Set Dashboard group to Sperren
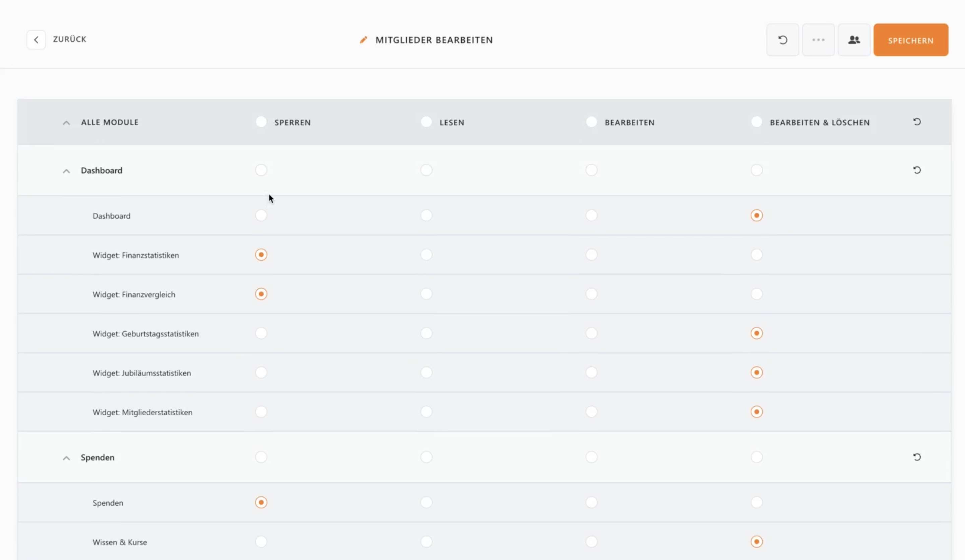The width and height of the screenshot is (965, 560). click(261, 170)
